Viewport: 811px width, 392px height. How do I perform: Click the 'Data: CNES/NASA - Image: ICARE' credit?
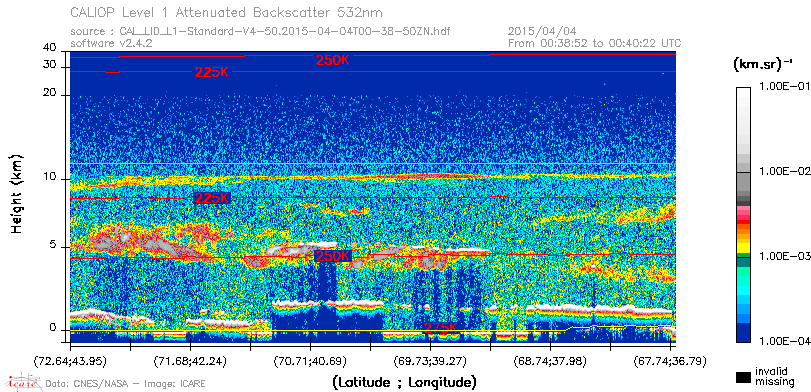(x=125, y=384)
